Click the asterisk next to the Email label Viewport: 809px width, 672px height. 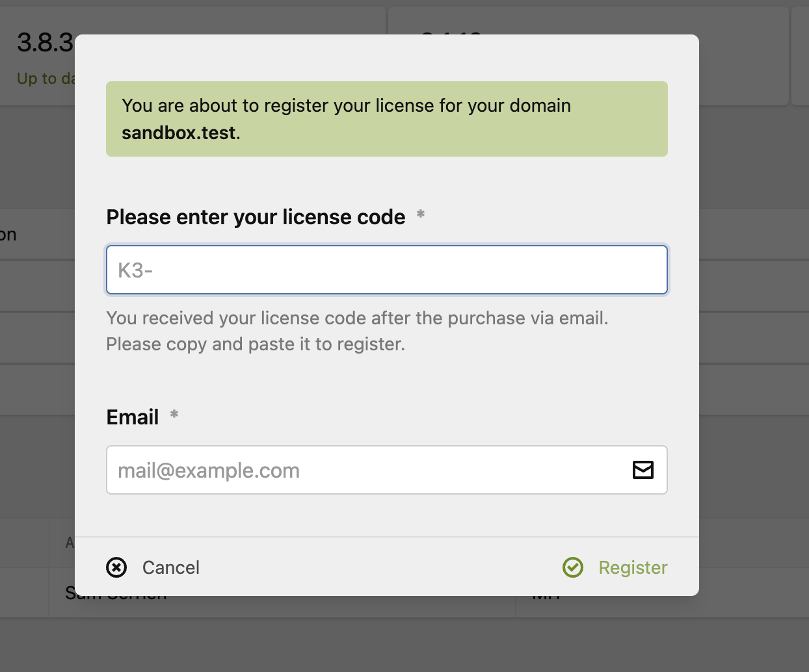click(174, 415)
